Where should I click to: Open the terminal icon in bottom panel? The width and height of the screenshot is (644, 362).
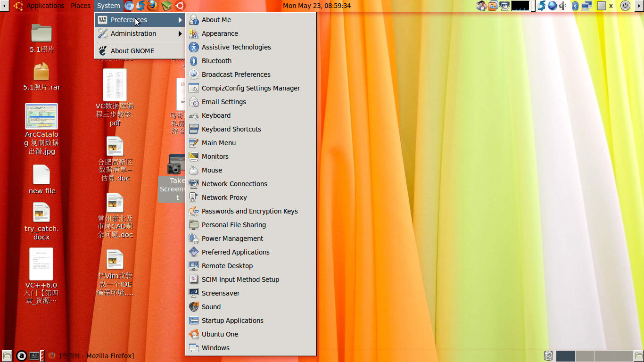tap(34, 356)
